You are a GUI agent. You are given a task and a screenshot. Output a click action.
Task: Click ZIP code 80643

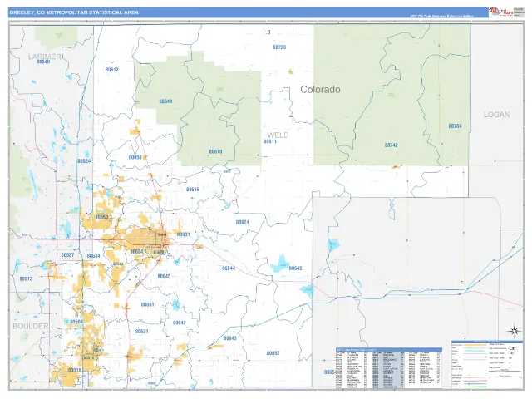point(230,338)
